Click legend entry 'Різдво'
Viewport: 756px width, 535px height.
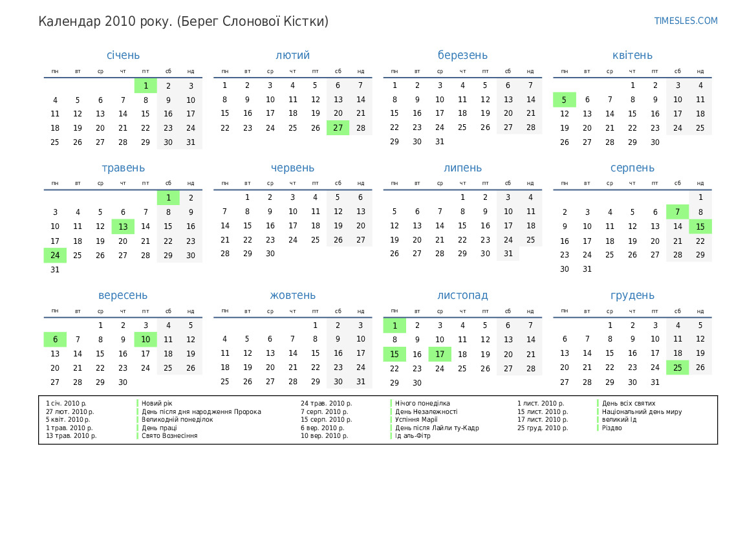(612, 428)
